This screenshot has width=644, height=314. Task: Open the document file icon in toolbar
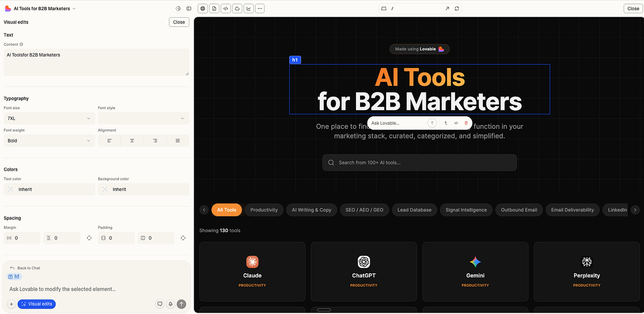(x=214, y=8)
